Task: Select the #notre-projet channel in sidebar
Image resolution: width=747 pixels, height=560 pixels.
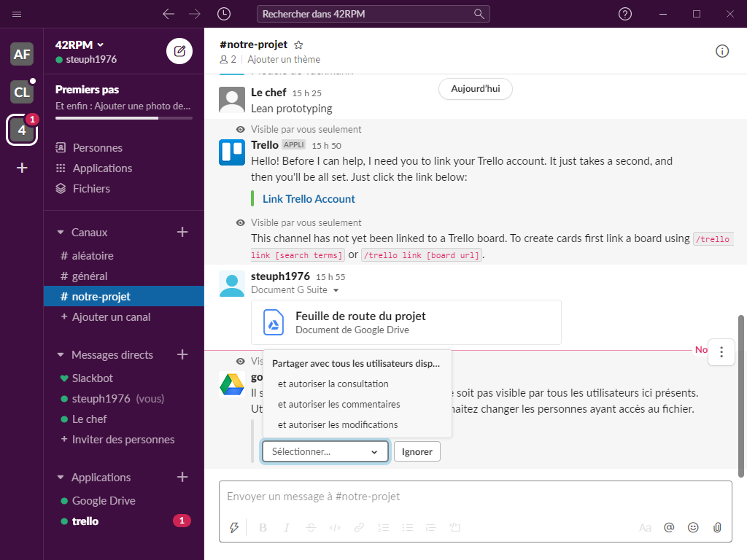Action: coord(124,296)
